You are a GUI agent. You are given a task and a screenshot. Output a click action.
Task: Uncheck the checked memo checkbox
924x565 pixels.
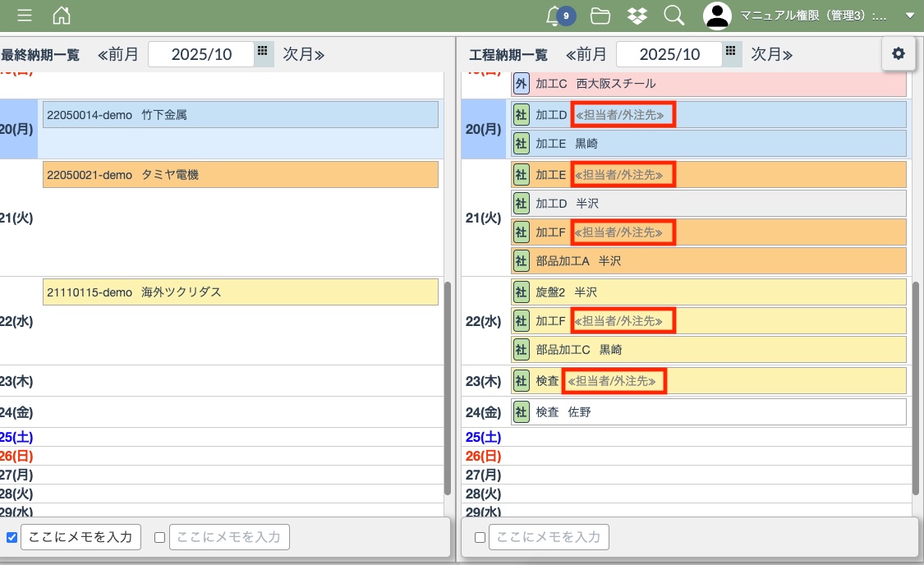[11, 538]
